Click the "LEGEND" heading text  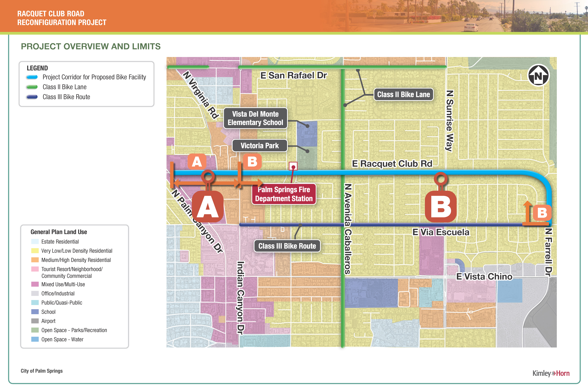click(37, 68)
